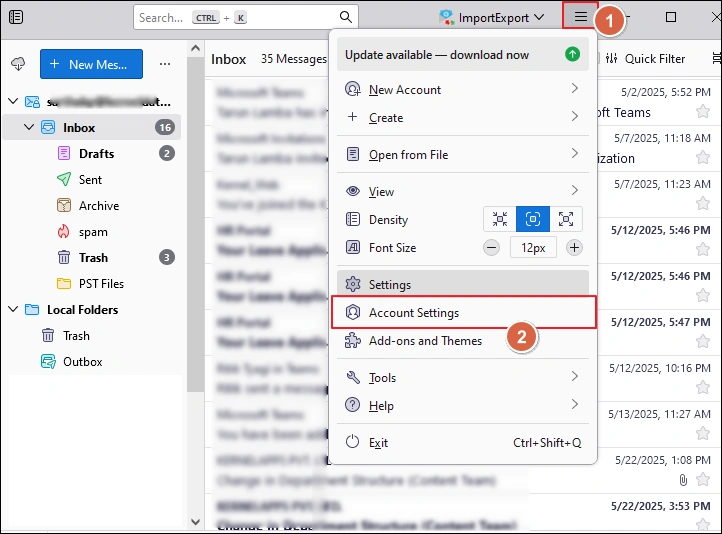Collapse the email account tree

(13, 101)
